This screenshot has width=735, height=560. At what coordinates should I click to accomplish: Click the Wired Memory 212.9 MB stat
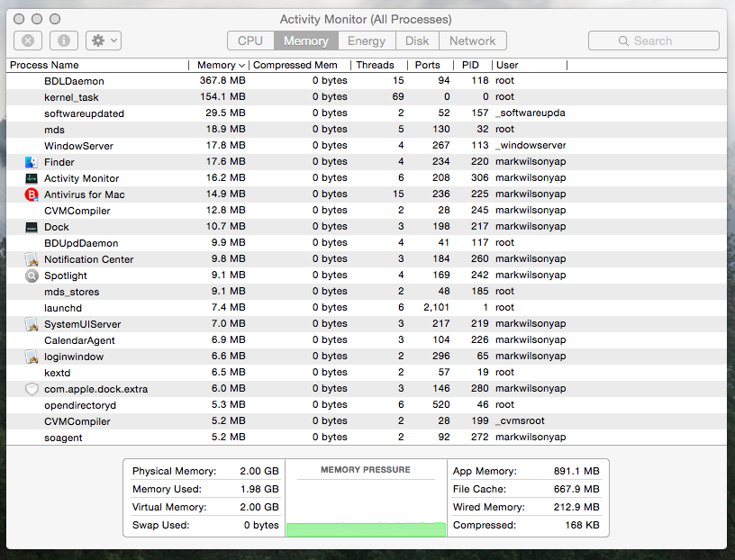pyautogui.click(x=526, y=508)
